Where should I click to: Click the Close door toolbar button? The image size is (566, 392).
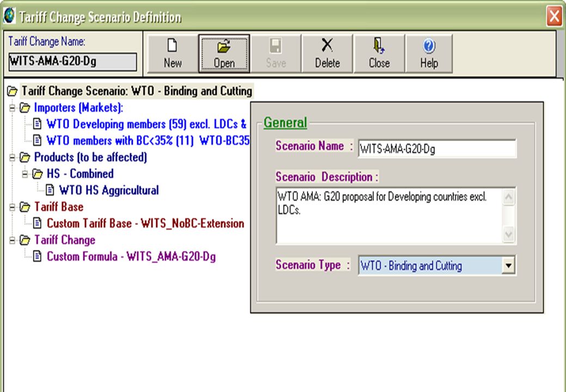pyautogui.click(x=379, y=54)
